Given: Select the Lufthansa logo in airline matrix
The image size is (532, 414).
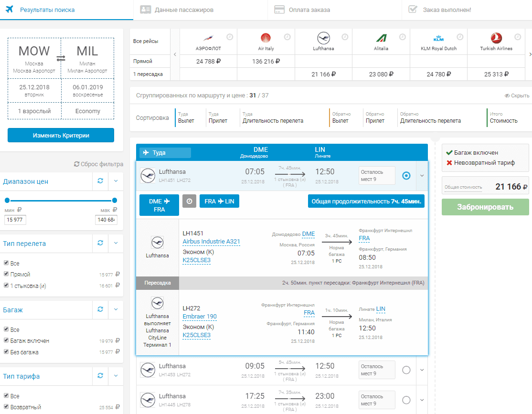Looking at the screenshot, I should point(323,38).
